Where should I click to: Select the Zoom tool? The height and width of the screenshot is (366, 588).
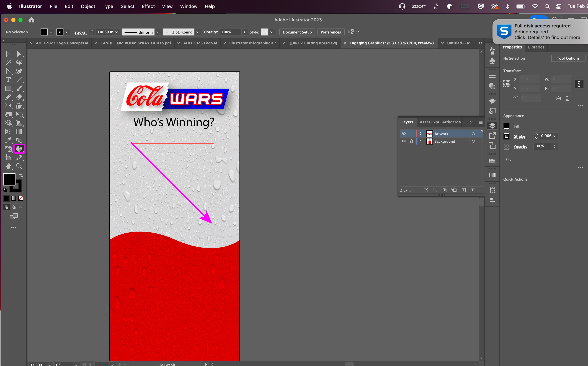[x=19, y=166]
